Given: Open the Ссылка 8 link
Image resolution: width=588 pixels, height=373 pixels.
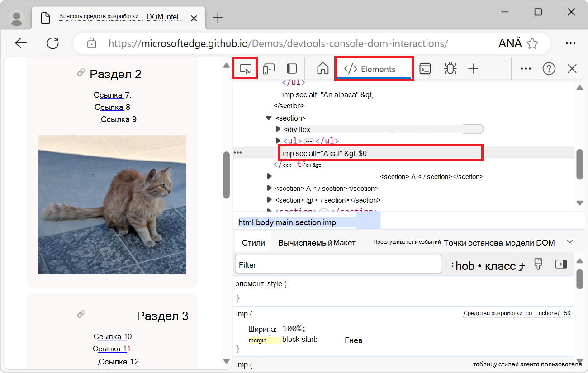Looking at the screenshot, I should (x=112, y=107).
